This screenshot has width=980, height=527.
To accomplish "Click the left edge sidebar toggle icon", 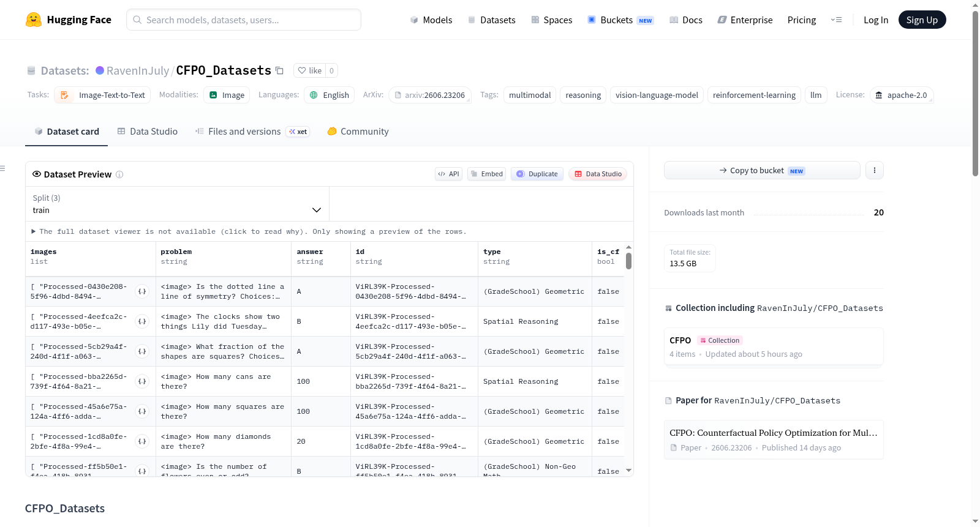I will tap(2, 168).
